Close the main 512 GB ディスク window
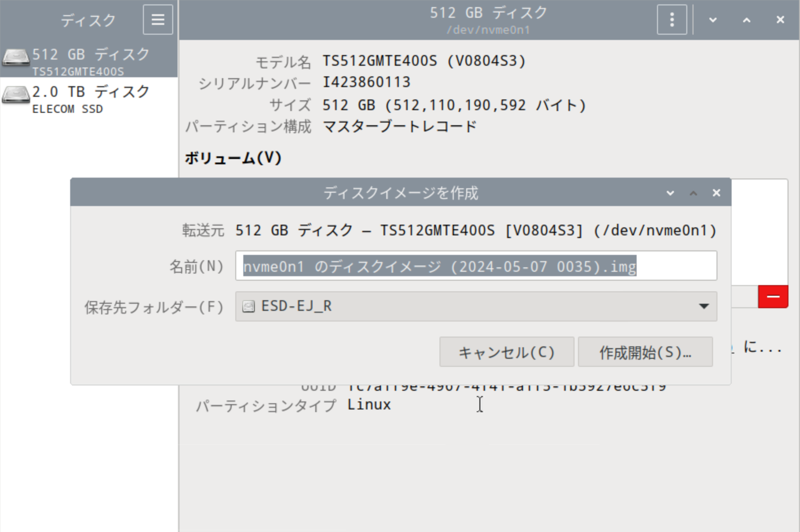Image resolution: width=800 pixels, height=532 pixels. [780, 20]
